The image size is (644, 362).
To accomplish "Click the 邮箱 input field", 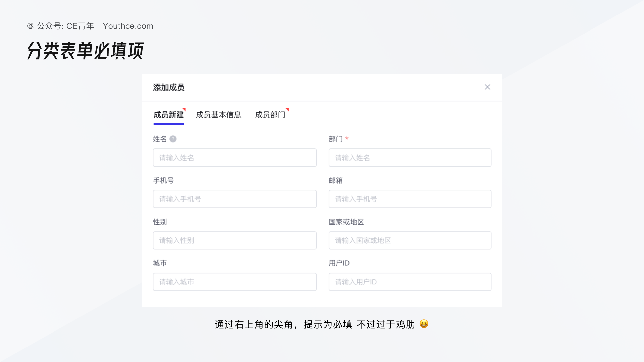I will coord(410,199).
